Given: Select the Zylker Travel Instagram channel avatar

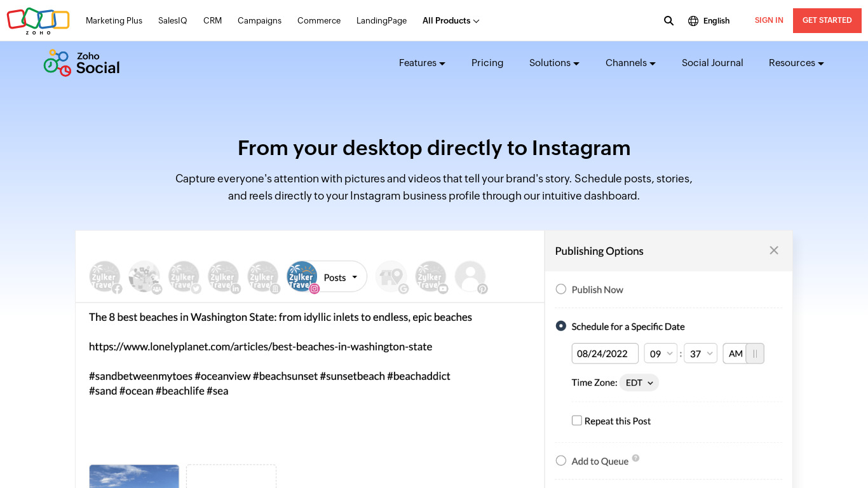Looking at the screenshot, I should pos(302,277).
